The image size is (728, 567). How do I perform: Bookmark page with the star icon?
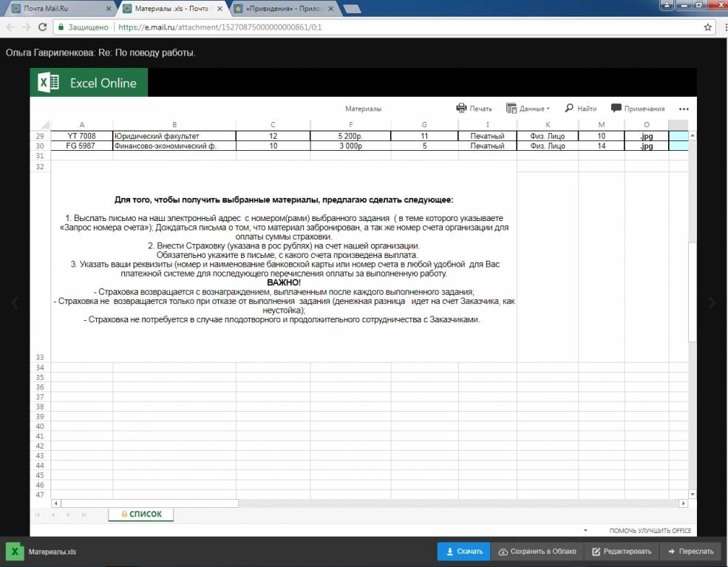coord(707,27)
